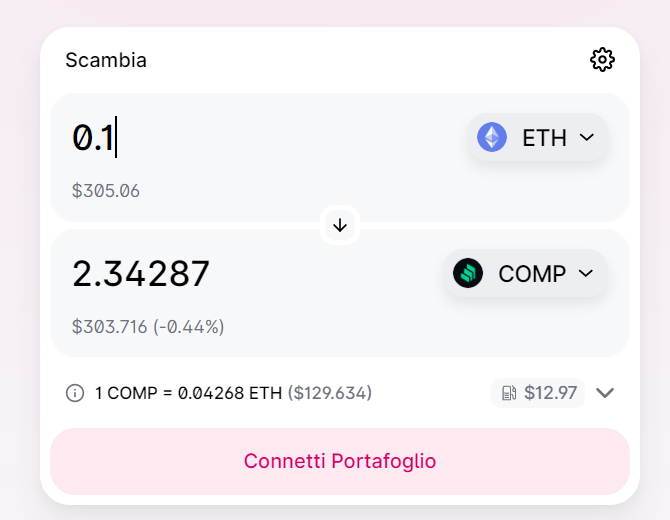
Task: Expand swap details with chevron arrow
Action: (604, 393)
